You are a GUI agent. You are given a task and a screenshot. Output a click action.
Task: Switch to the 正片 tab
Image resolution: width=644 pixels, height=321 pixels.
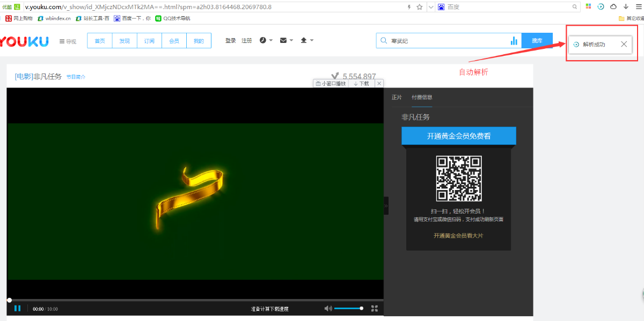[x=397, y=97]
